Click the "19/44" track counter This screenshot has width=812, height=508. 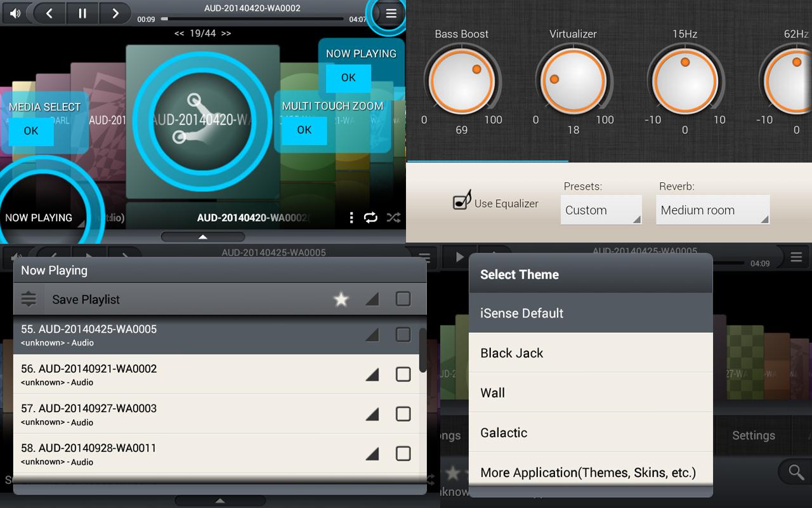[203, 33]
